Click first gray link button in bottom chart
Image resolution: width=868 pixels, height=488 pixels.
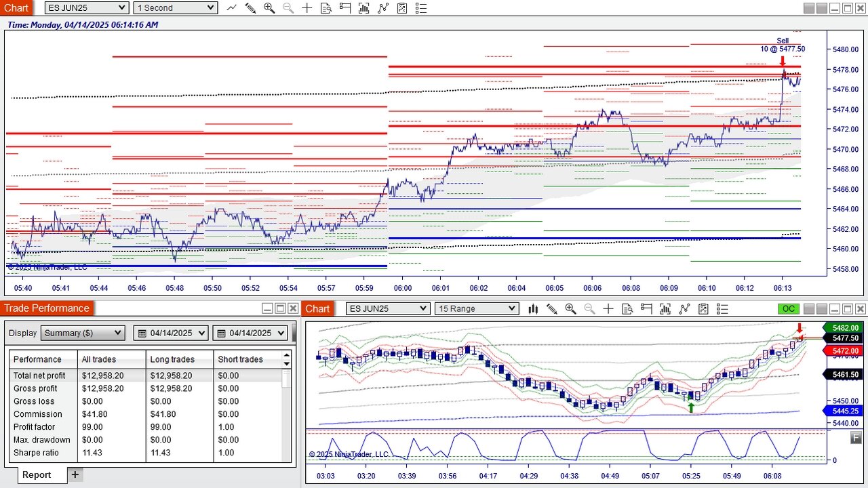pyautogui.click(x=809, y=309)
